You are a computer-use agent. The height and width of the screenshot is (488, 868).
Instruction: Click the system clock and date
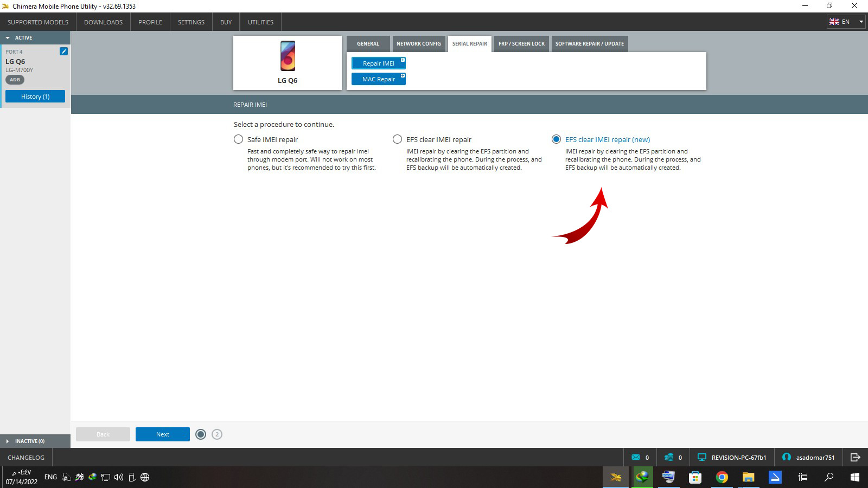click(22, 477)
